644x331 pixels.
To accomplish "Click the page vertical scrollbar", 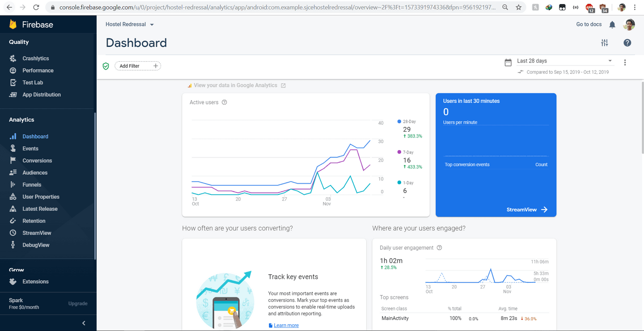I will tap(642, 118).
